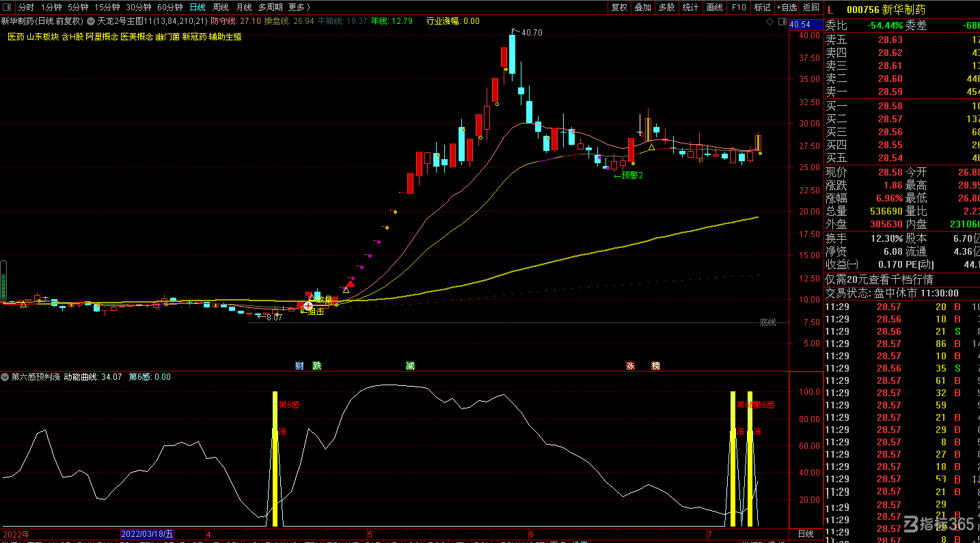980x543 pixels.
Task: Click the 财 event marker icon
Action: pos(299,366)
